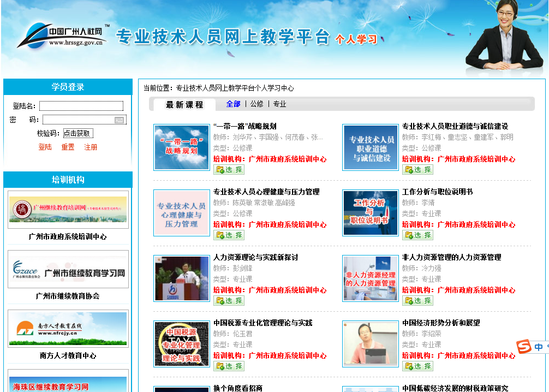Screen dimensions: 549x392
Task: Open the 南方人才教育在线 banner logo
Action: click(x=68, y=329)
